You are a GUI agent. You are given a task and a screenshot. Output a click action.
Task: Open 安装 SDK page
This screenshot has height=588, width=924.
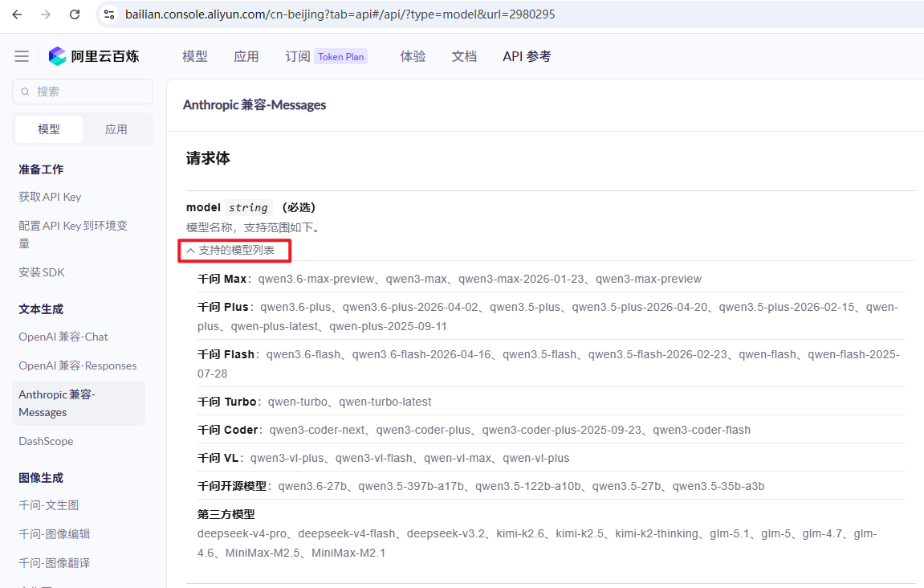pyautogui.click(x=42, y=272)
